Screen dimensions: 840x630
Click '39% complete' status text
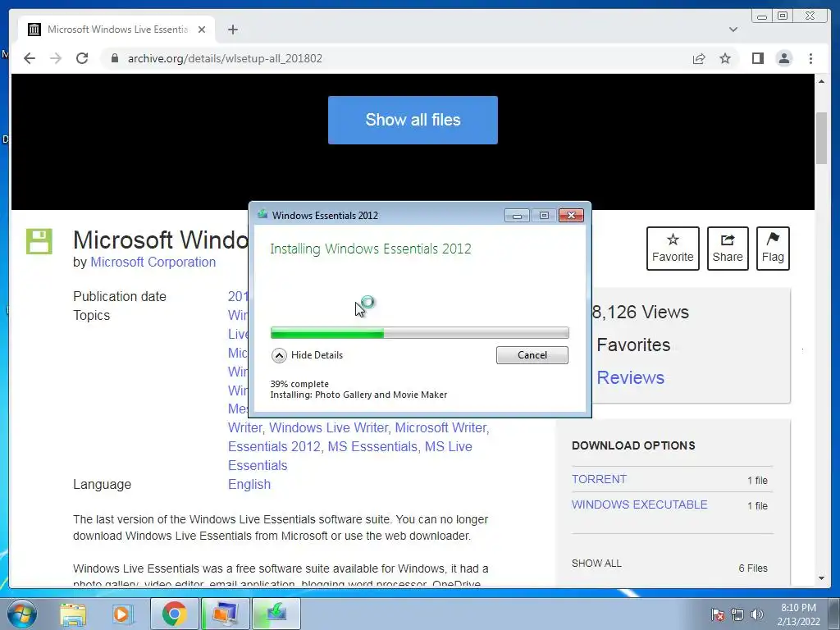[299, 384]
